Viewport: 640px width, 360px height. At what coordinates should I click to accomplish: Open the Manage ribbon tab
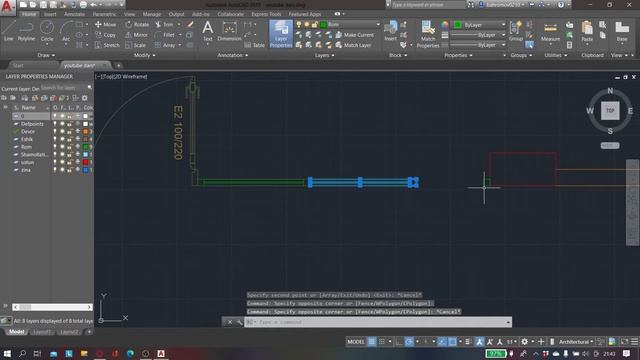pos(152,14)
